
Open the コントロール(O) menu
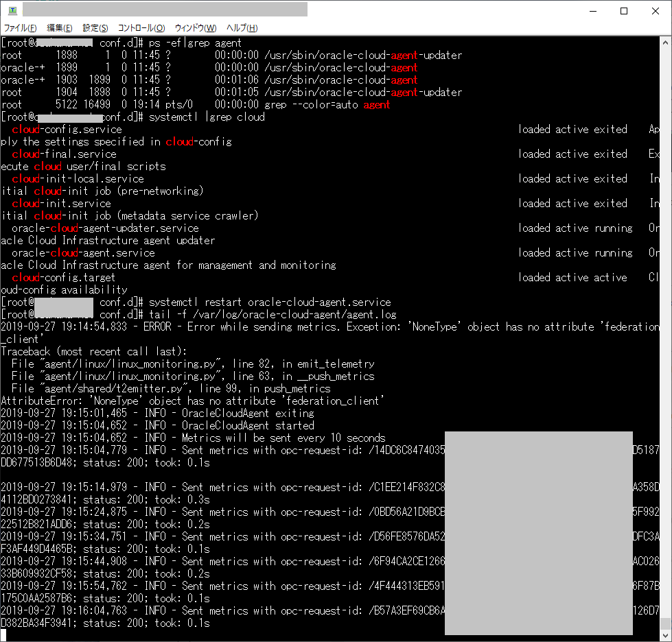(x=141, y=28)
